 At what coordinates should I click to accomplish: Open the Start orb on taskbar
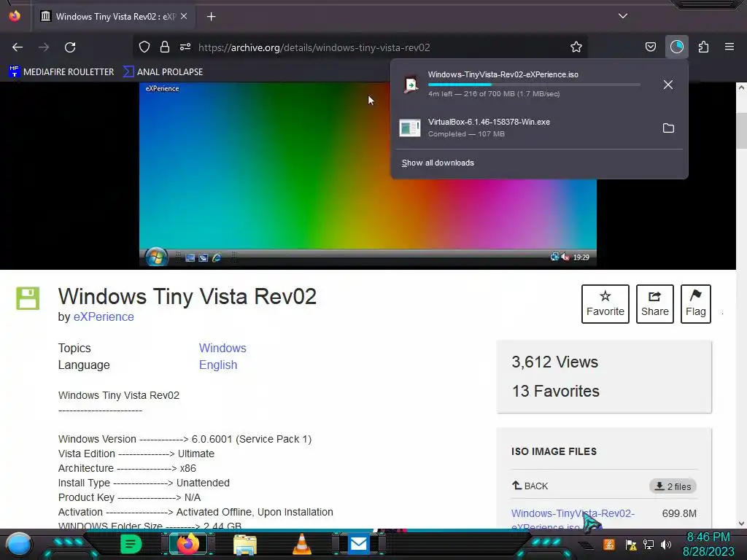(19, 544)
